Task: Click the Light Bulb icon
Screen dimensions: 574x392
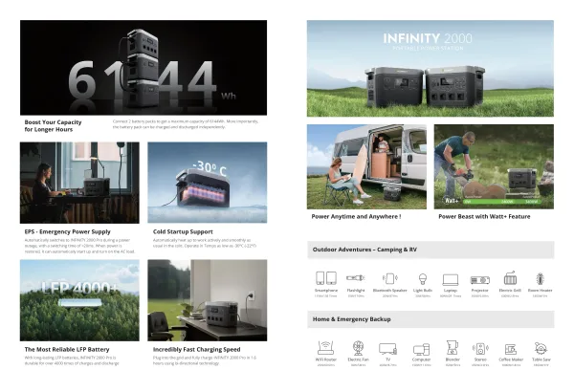Action: [423, 279]
